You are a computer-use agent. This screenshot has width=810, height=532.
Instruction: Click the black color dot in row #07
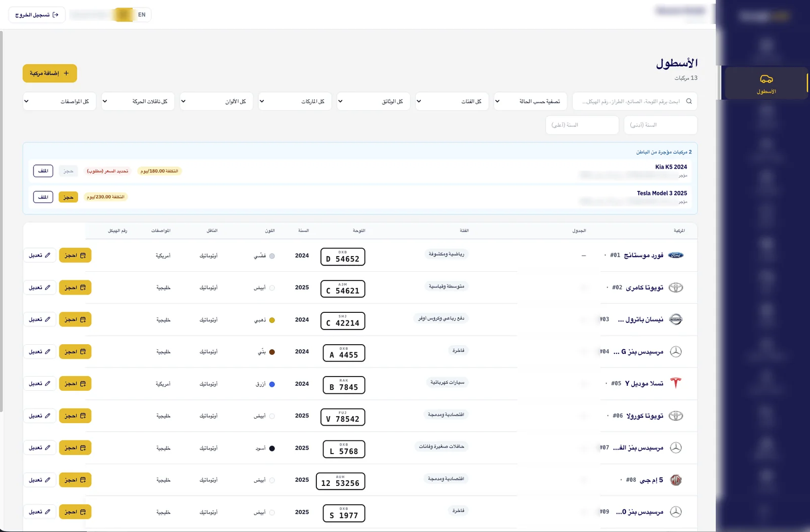[x=272, y=448]
